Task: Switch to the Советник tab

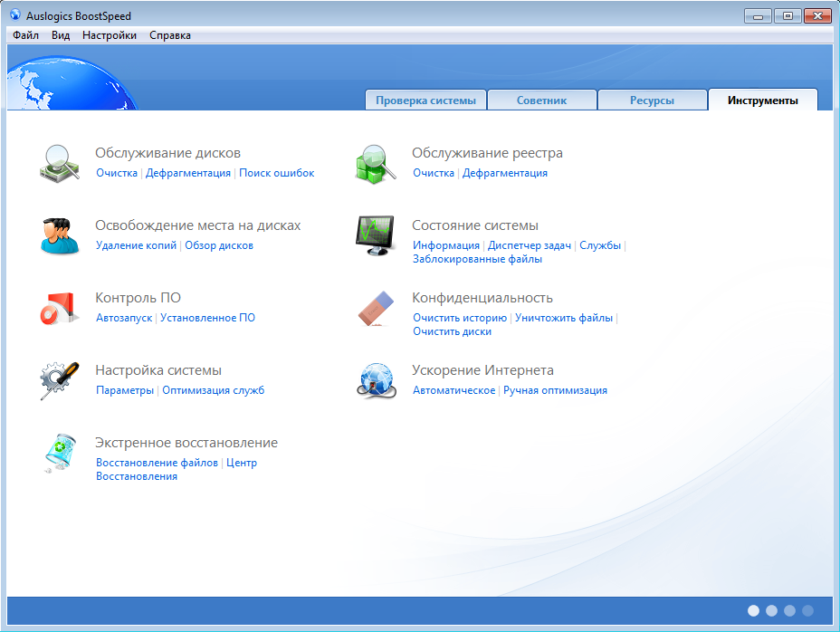Action: (541, 101)
